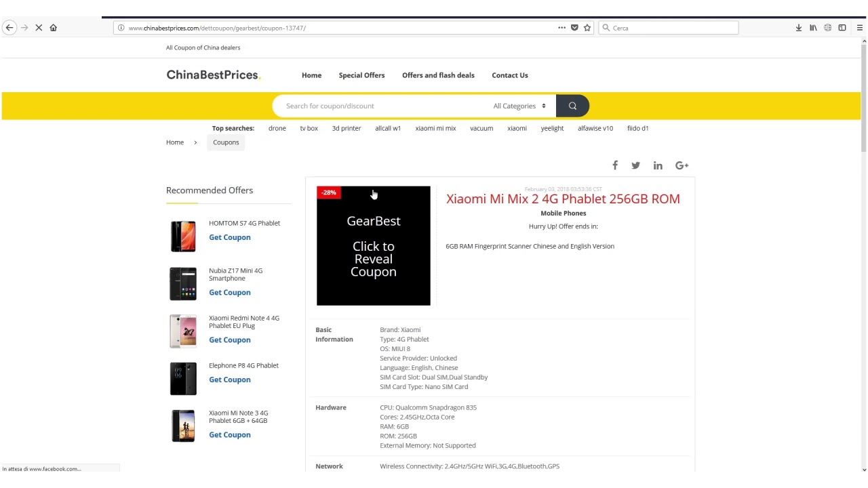868x488 pixels.
Task: Bookmark this page with the star icon
Action: point(587,28)
